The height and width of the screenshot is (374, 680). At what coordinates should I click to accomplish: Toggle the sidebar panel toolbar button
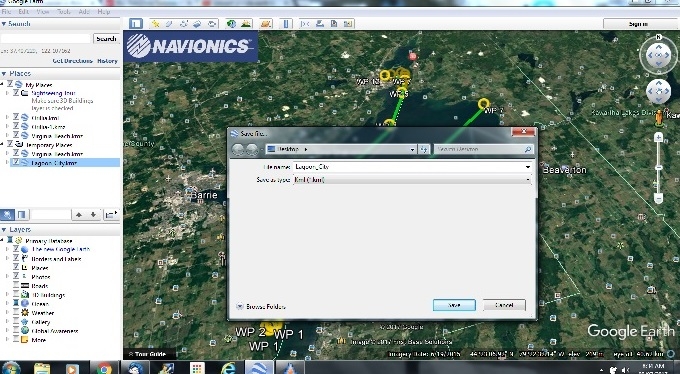136,23
